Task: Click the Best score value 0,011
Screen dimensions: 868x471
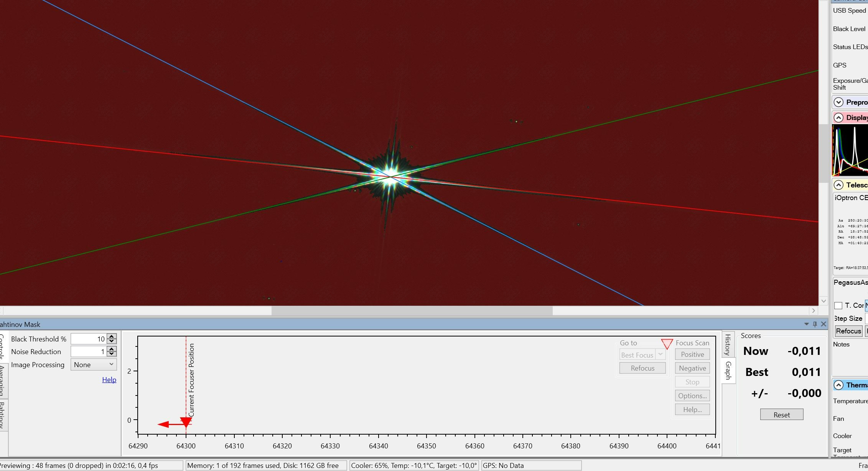Action: pyautogui.click(x=806, y=372)
